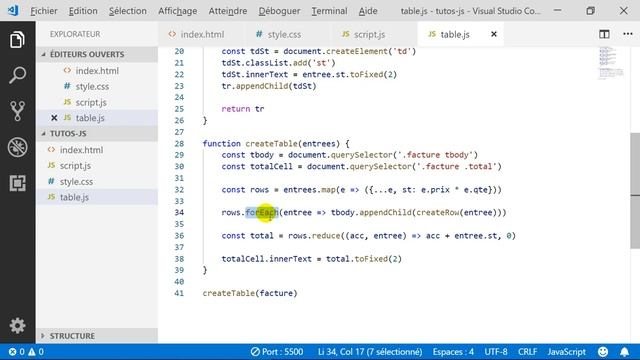Select style.css in open editors
Image resolution: width=640 pixels, height=360 pixels.
[x=97, y=87]
